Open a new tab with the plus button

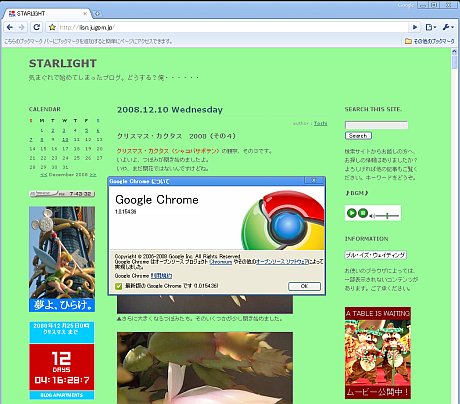pyautogui.click(x=97, y=14)
